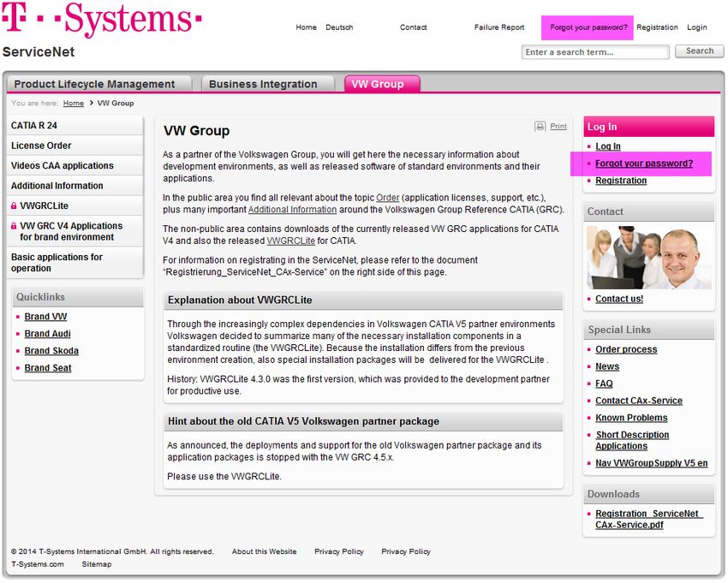
Task: Open Contact in the top navigation
Action: coord(413,27)
